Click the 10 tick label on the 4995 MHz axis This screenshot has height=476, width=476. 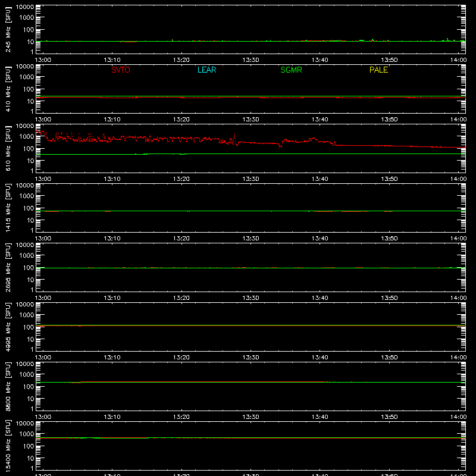[30, 339]
